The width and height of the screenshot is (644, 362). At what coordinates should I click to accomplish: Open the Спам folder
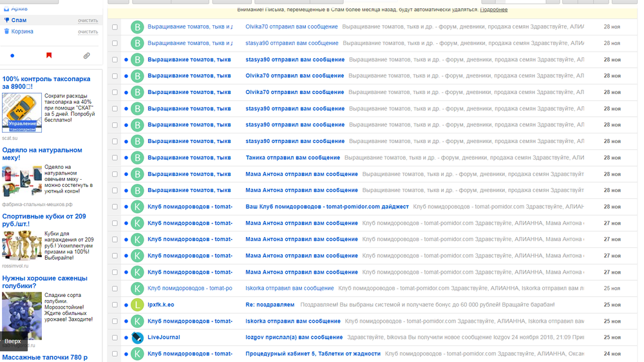[x=19, y=20]
